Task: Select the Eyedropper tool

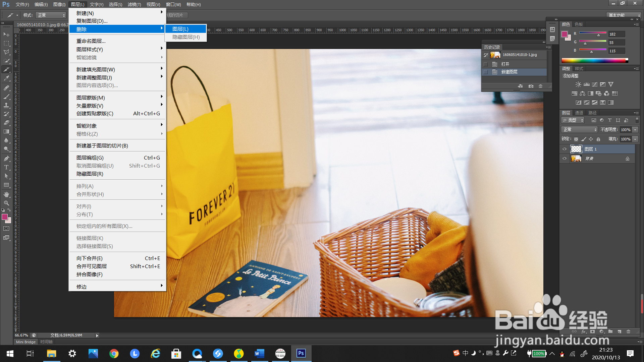Action: tap(6, 78)
